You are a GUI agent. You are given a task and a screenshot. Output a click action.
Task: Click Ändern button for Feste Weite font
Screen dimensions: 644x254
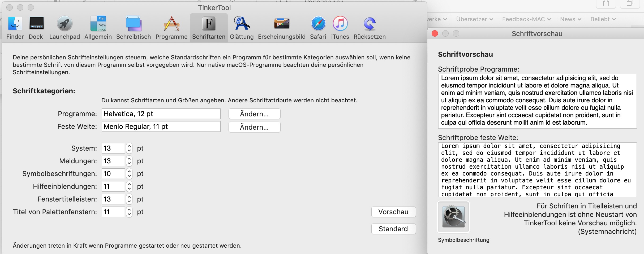(254, 127)
